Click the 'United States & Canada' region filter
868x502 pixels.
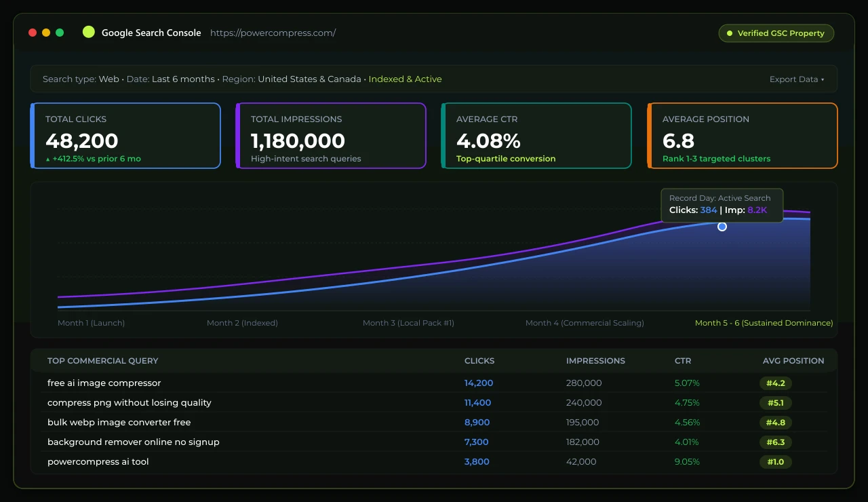tap(309, 79)
